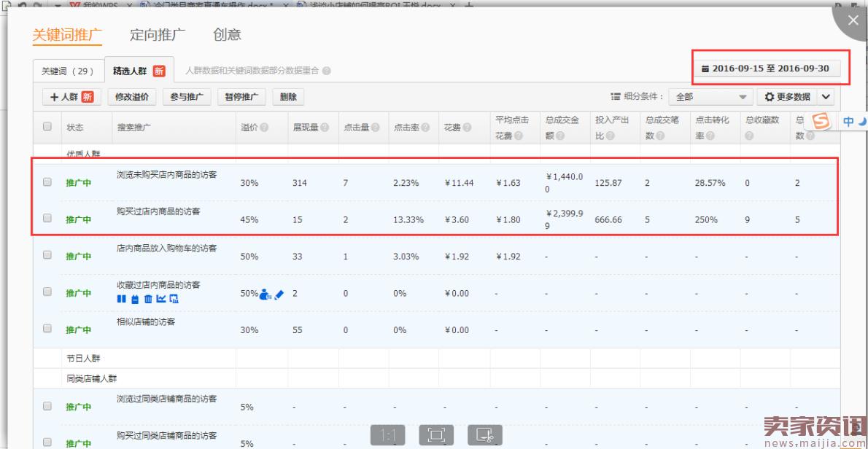
Task: Check the box for 浏览未购买店内商品的访客 row
Action: (47, 182)
